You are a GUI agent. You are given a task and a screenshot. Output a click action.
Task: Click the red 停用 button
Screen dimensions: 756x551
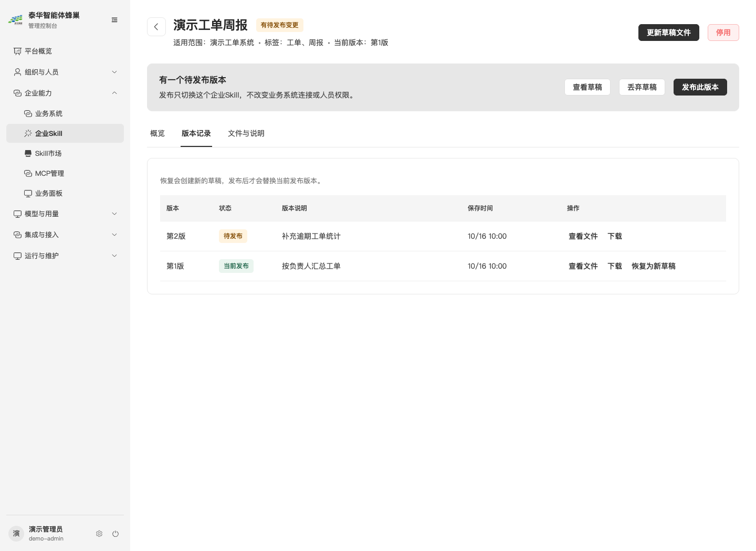coord(723,33)
